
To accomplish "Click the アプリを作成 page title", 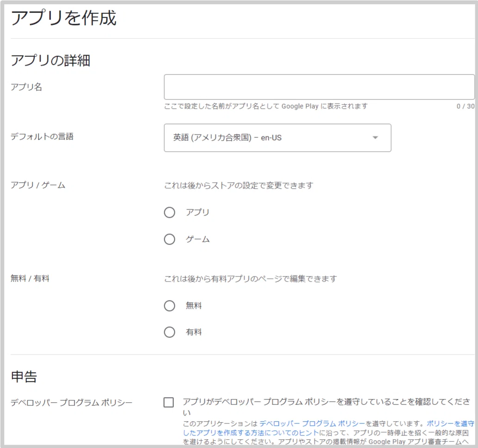I will click(x=63, y=18).
